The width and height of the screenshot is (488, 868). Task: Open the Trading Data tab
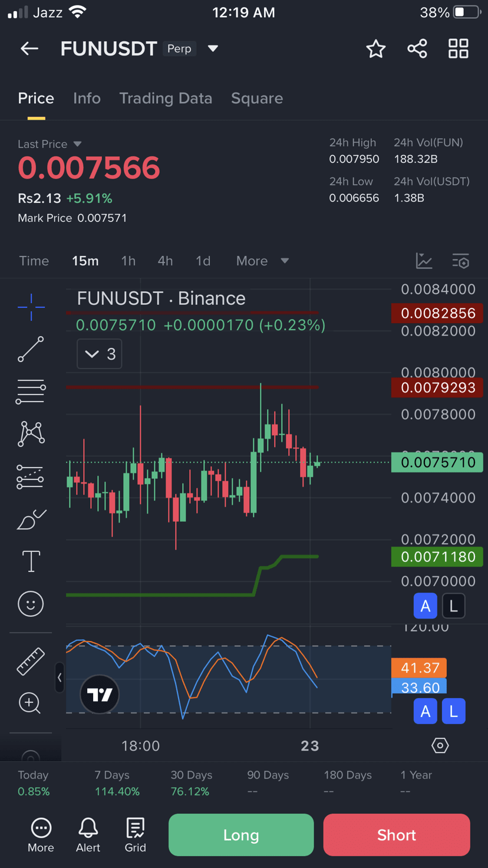tap(166, 98)
